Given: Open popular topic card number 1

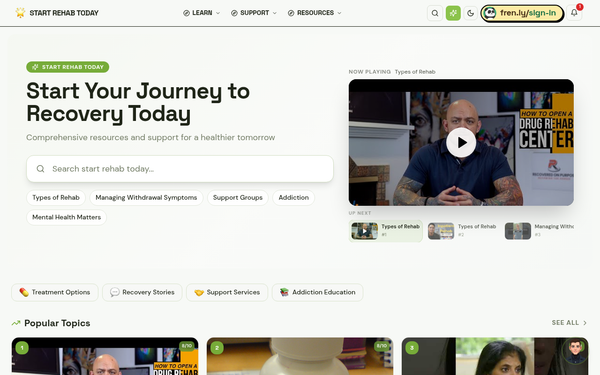Looking at the screenshot, I should (105, 356).
